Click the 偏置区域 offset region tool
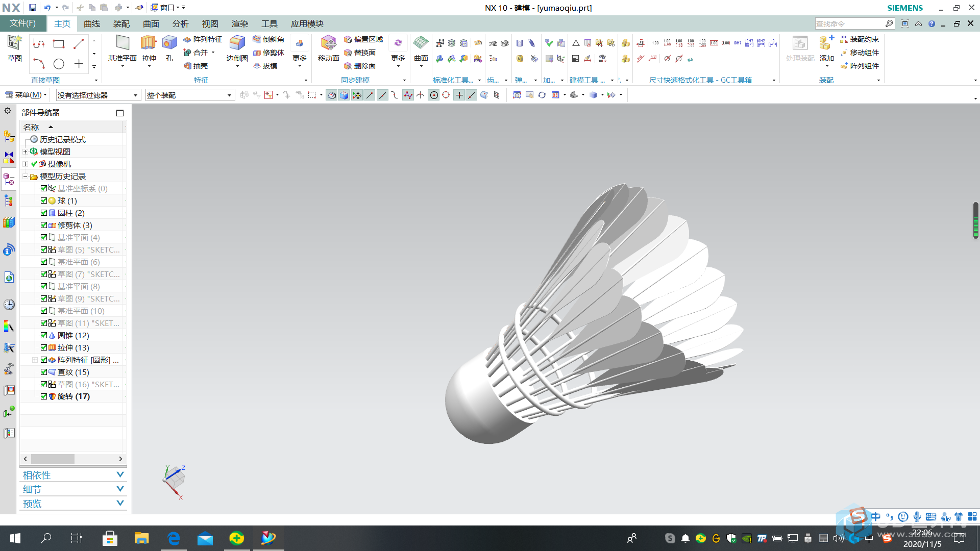This screenshot has height=551, width=980. [363, 39]
